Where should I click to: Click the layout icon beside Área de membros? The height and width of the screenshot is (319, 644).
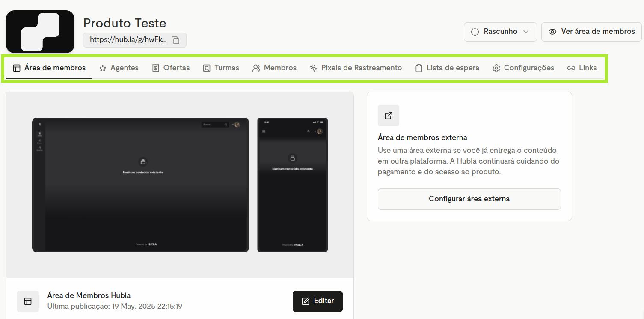coord(17,68)
